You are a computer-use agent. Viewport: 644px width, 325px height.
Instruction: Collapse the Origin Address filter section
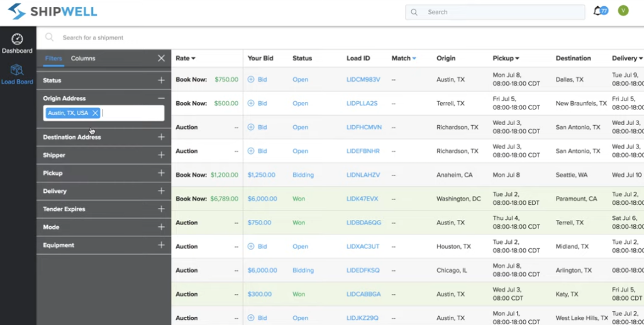[161, 99]
